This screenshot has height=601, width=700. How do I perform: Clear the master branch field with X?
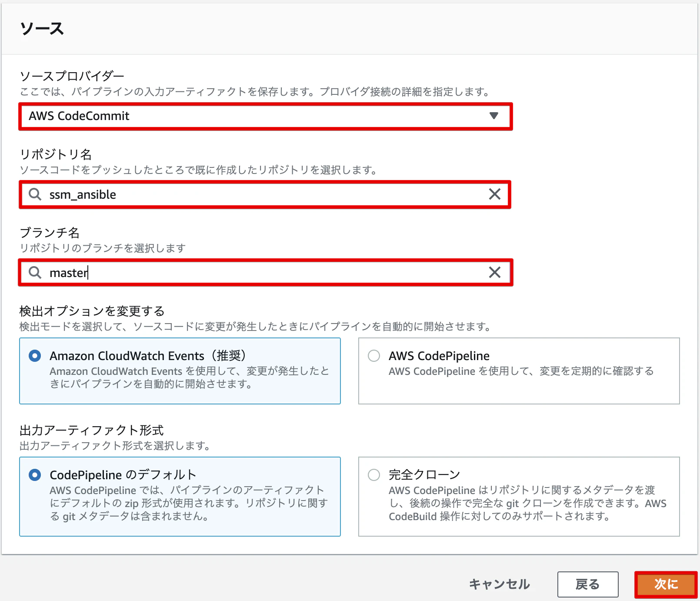pyautogui.click(x=495, y=272)
